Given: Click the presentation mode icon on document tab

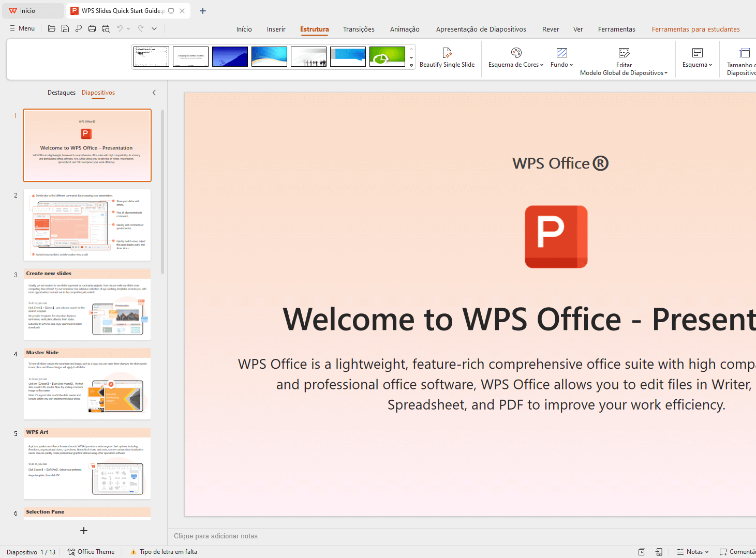Looking at the screenshot, I should [171, 11].
